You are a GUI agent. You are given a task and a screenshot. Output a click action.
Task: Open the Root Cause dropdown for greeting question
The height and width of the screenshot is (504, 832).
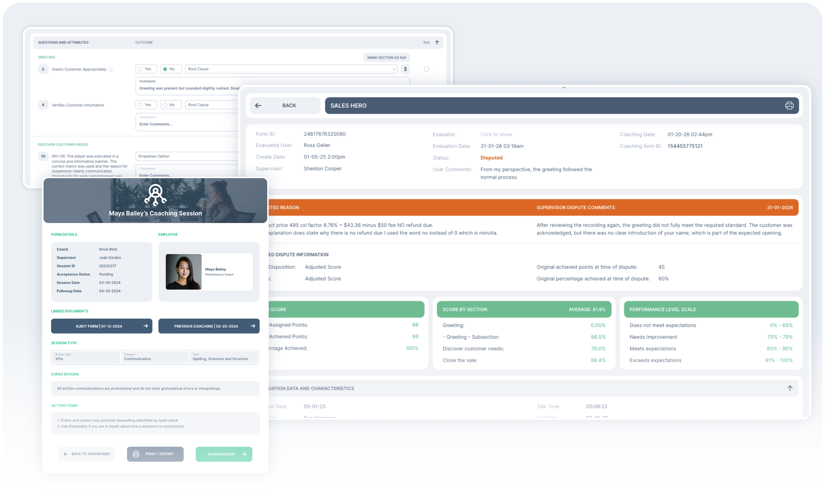[x=292, y=69]
